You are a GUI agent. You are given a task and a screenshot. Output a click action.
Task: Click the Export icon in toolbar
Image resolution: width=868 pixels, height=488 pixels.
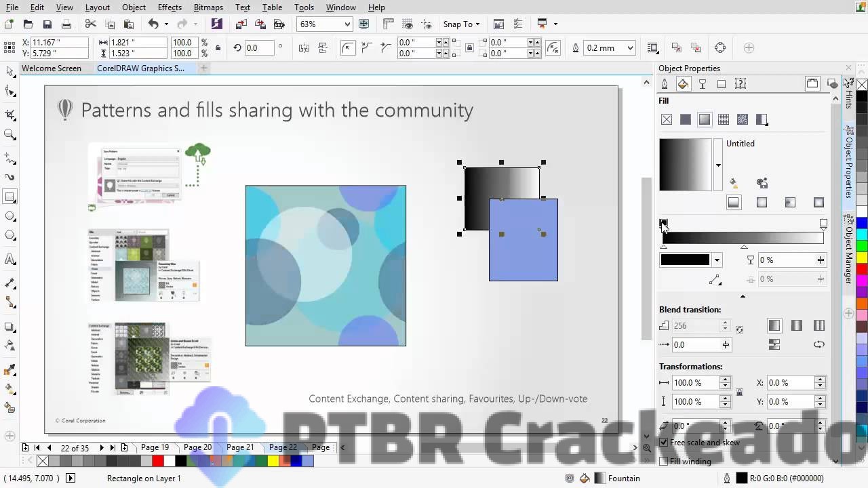pyautogui.click(x=260, y=24)
